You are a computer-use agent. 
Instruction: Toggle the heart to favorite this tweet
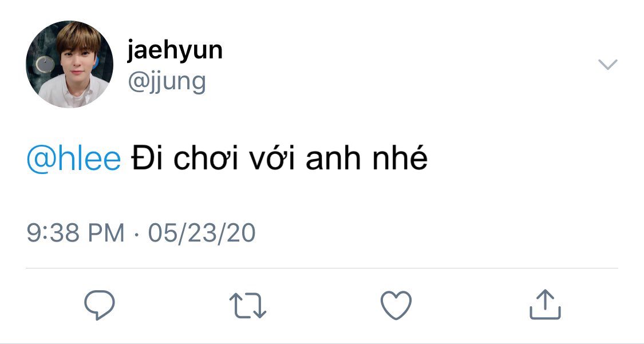(396, 305)
